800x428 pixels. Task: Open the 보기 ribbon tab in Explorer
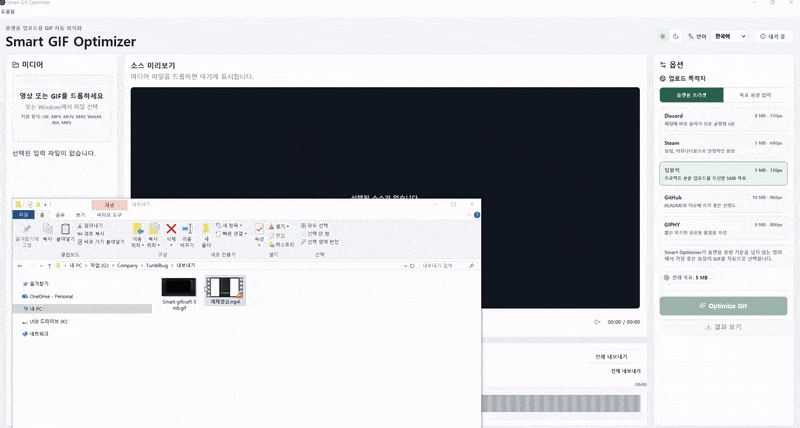pos(80,215)
